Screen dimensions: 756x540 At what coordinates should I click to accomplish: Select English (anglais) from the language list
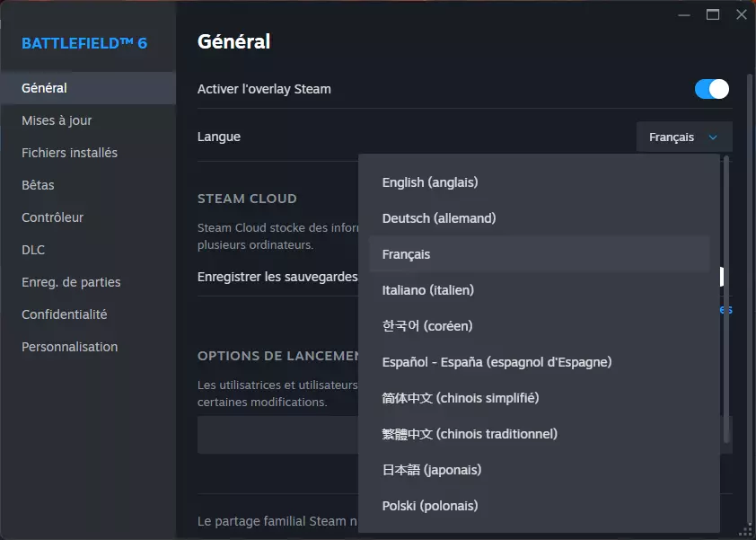click(x=430, y=182)
